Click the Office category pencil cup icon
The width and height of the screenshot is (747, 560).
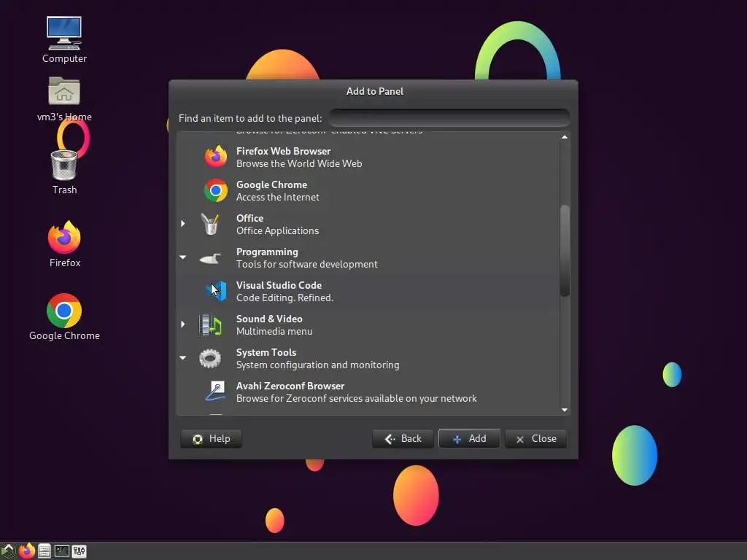coord(210,224)
